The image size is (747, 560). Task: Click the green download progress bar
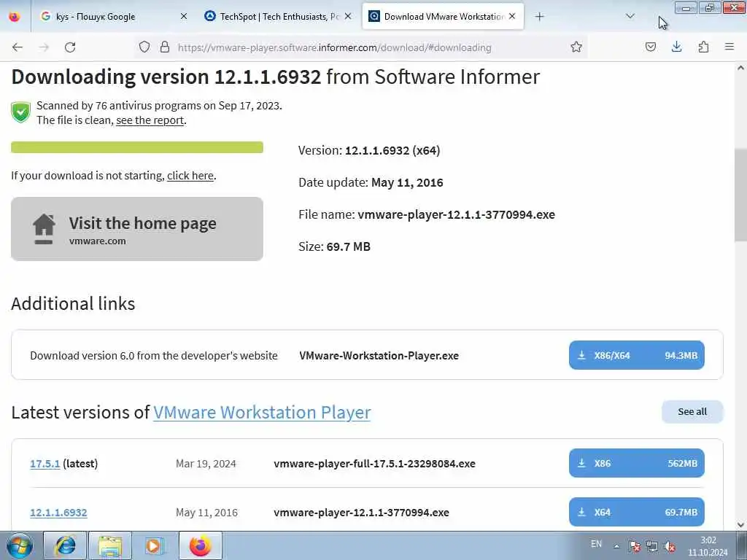(x=137, y=147)
